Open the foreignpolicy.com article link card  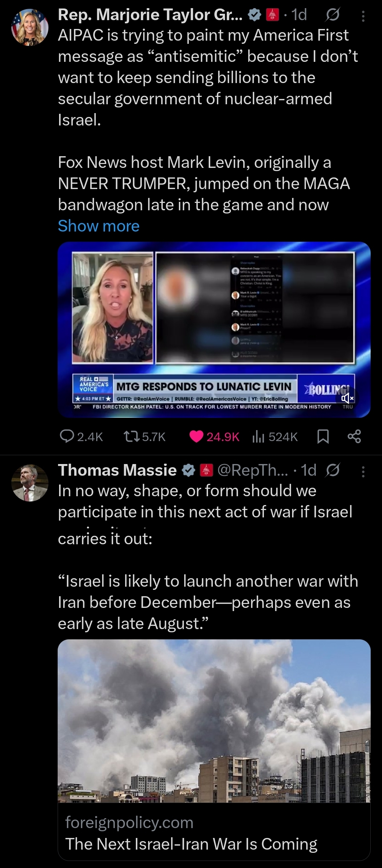point(214,750)
